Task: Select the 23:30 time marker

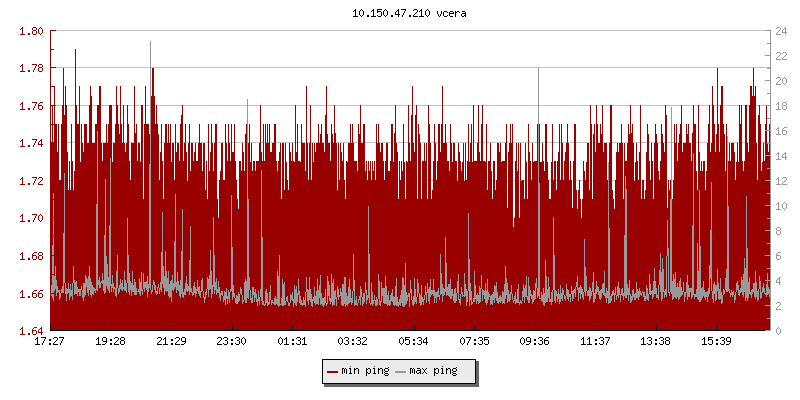Action: pos(232,341)
